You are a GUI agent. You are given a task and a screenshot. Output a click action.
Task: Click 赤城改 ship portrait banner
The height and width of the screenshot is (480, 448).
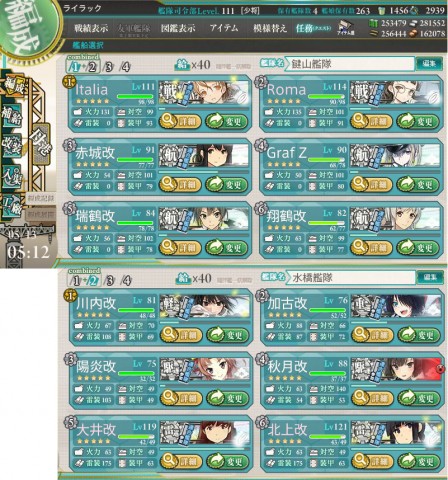(204, 155)
